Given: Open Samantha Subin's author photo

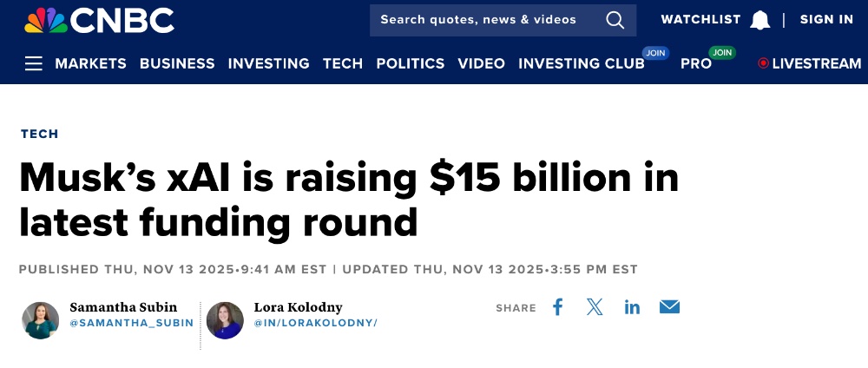Looking at the screenshot, I should click(40, 320).
